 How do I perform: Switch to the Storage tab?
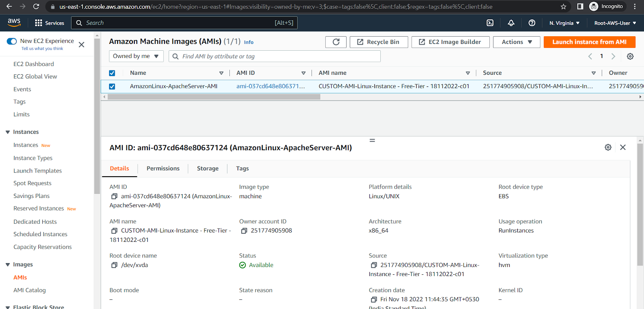pyautogui.click(x=208, y=169)
